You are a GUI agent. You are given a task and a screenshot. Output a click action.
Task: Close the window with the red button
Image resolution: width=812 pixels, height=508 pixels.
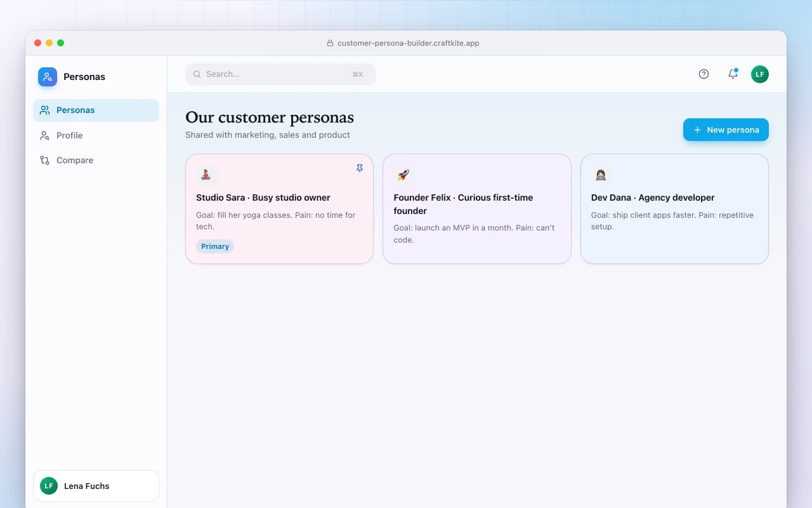point(37,43)
